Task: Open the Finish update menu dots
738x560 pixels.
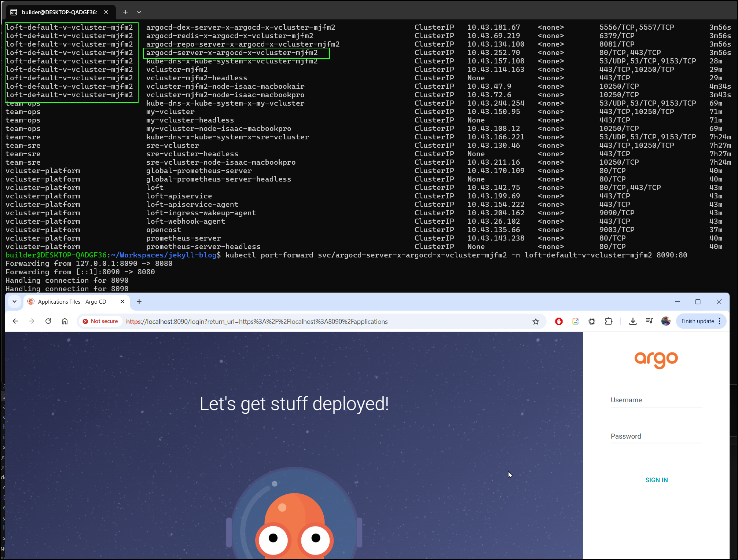Action: pyautogui.click(x=720, y=321)
